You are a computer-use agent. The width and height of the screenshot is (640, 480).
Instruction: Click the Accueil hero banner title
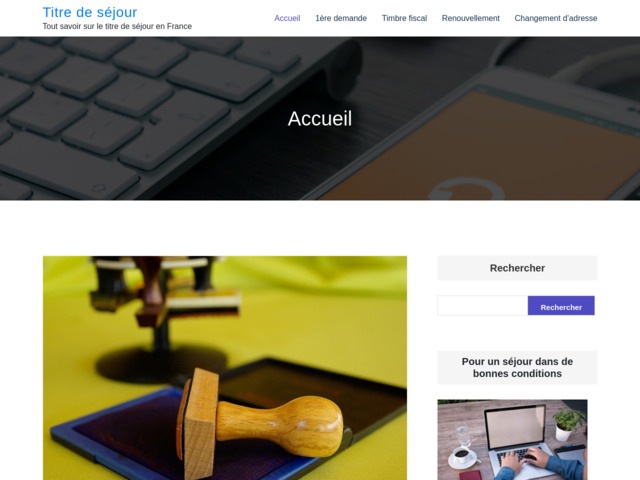pos(320,119)
